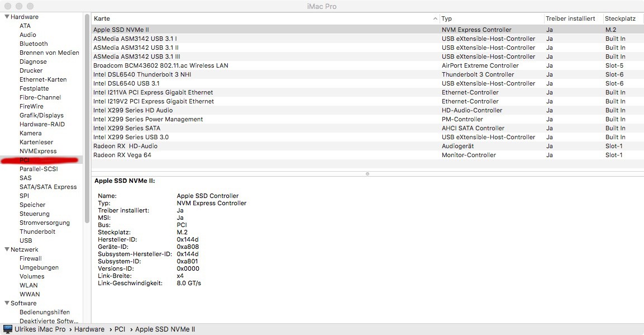Collapse the Netzwerk section triangle
Screen dimensions: 644x335
pyautogui.click(x=7, y=249)
